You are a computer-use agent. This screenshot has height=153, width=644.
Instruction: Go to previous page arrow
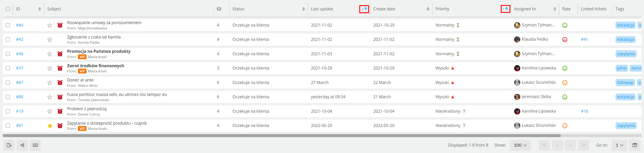pos(557,145)
